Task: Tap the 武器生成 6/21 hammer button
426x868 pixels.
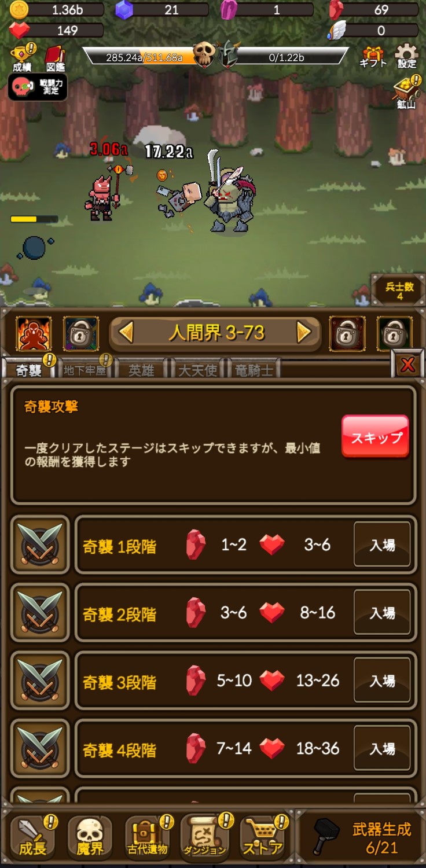Action: (361, 837)
